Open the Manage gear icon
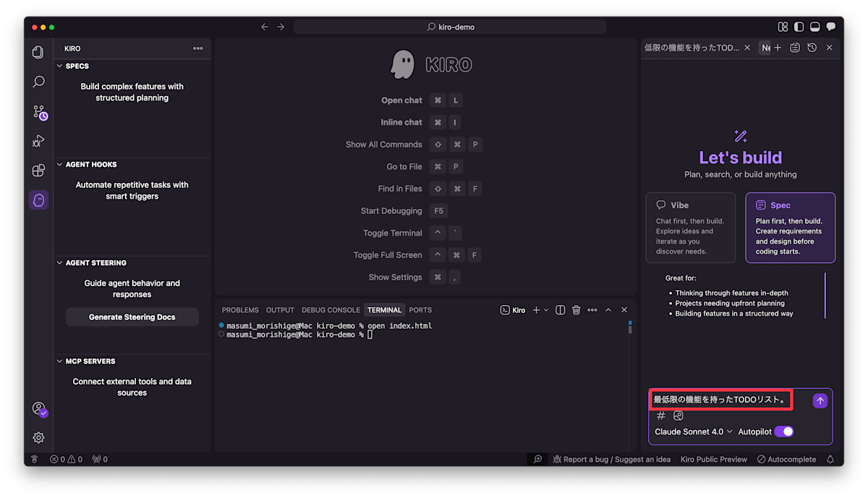The image size is (868, 498). click(38, 437)
